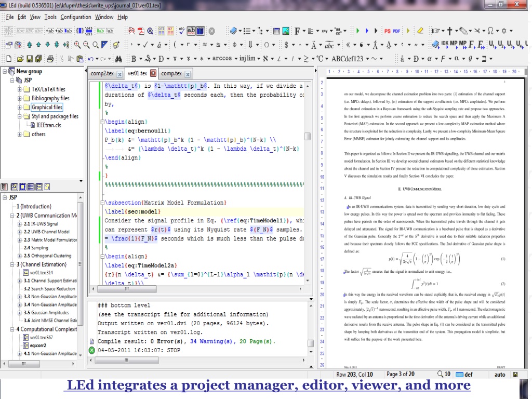The height and width of the screenshot is (399, 532).
Task: Click the PS PostScript button
Action: click(387, 31)
